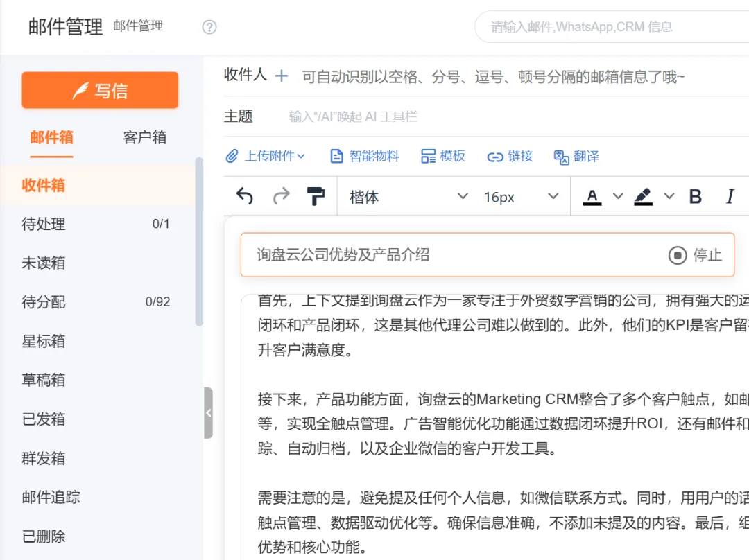Expand the highlight color arrow
The image size is (749, 560).
[669, 196]
